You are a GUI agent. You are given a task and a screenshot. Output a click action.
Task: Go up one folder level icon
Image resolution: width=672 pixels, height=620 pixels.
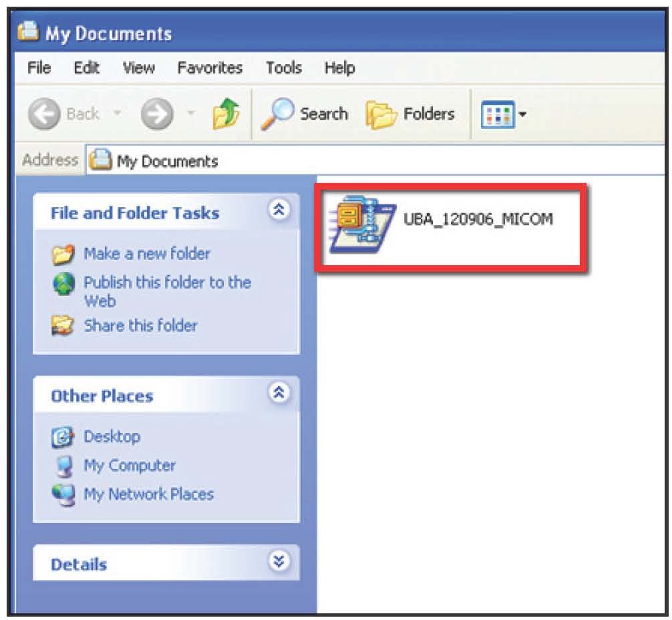point(226,114)
